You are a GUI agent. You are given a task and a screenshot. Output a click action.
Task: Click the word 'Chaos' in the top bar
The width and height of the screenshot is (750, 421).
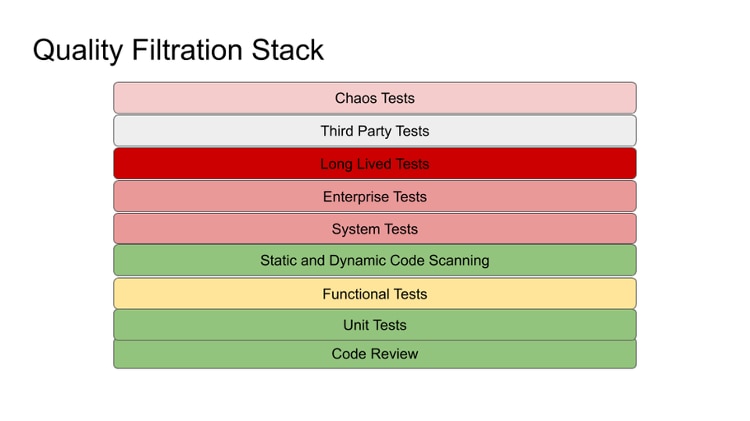click(353, 98)
